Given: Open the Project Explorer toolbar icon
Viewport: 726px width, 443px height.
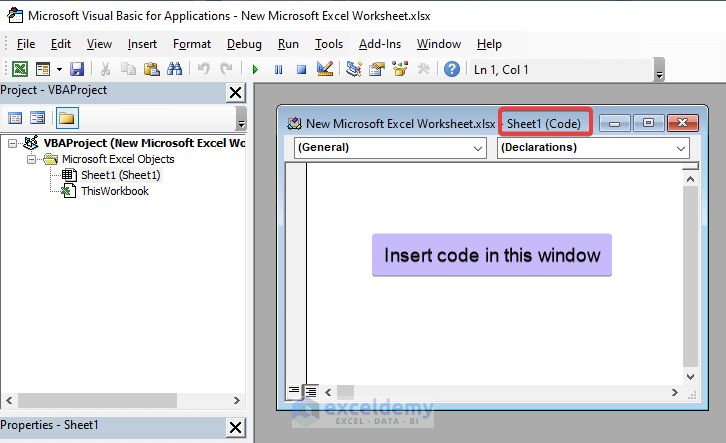Looking at the screenshot, I should pyautogui.click(x=354, y=69).
